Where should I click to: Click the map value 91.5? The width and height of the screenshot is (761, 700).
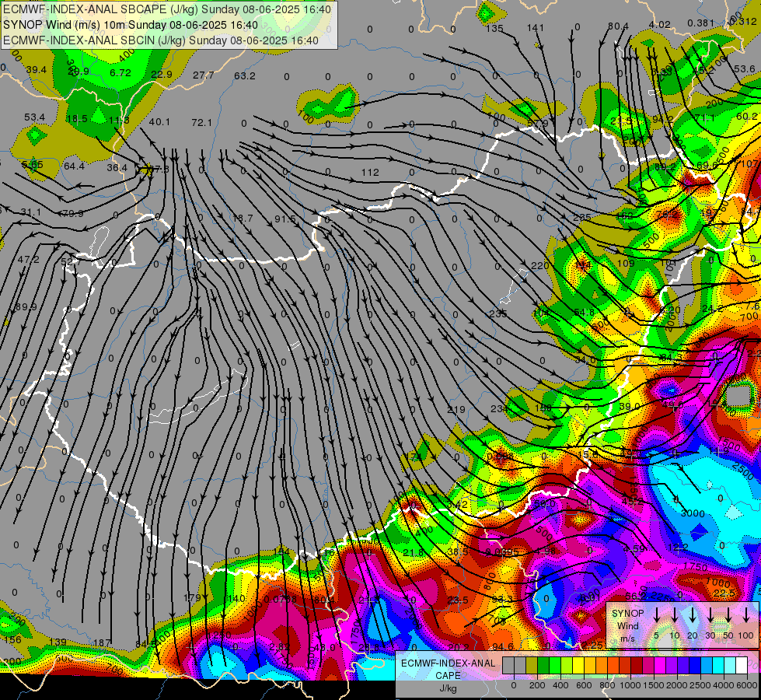tap(285, 219)
